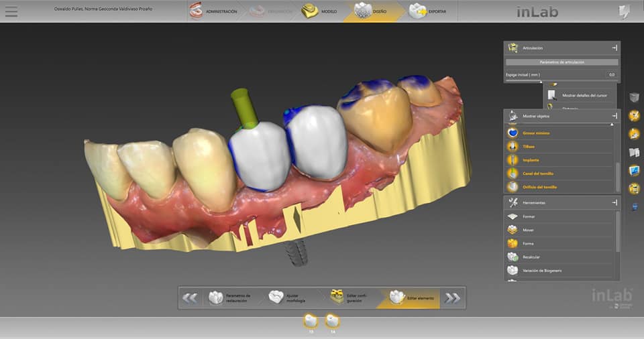Click the small blue sidebar icon
Screen dimensions: 644x339
[x=635, y=207]
